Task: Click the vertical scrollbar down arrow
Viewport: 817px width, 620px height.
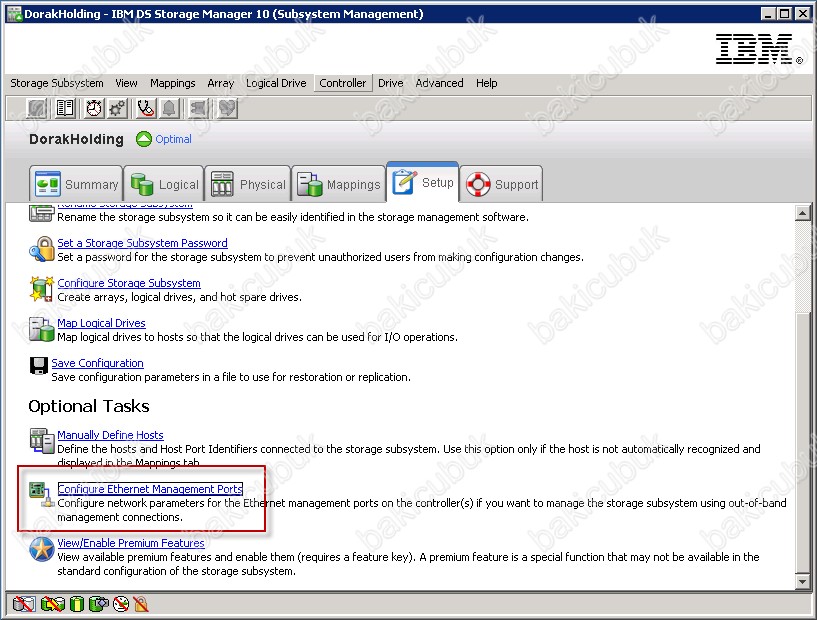Action: [803, 581]
